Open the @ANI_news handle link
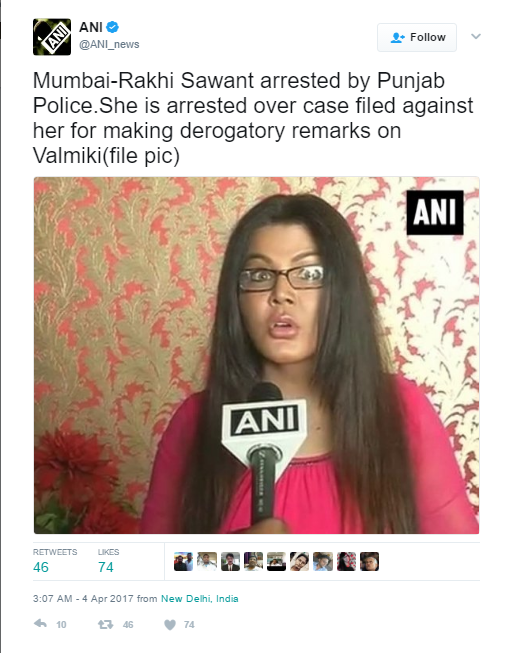Viewport: 512px width, 653px height. (109, 44)
